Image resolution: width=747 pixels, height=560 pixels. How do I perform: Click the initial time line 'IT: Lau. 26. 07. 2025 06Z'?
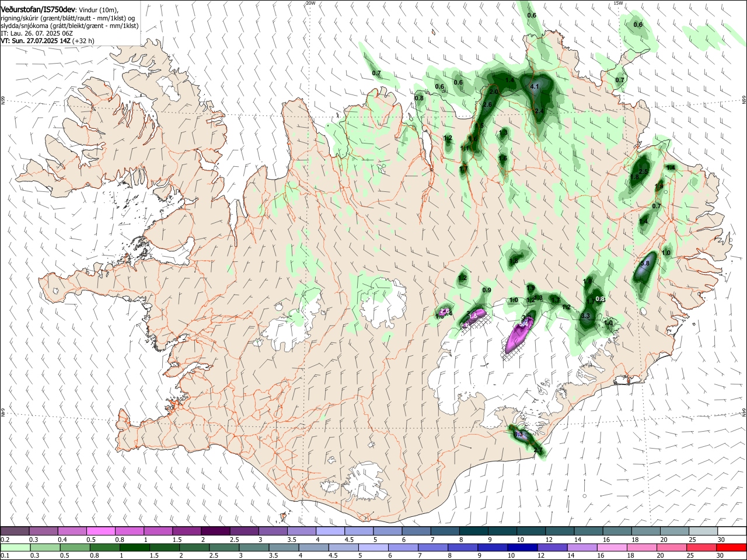[x=37, y=33]
